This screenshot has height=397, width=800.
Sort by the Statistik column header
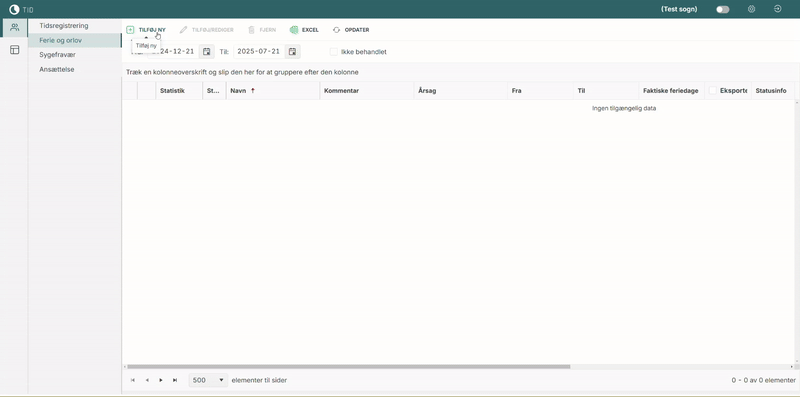point(179,90)
